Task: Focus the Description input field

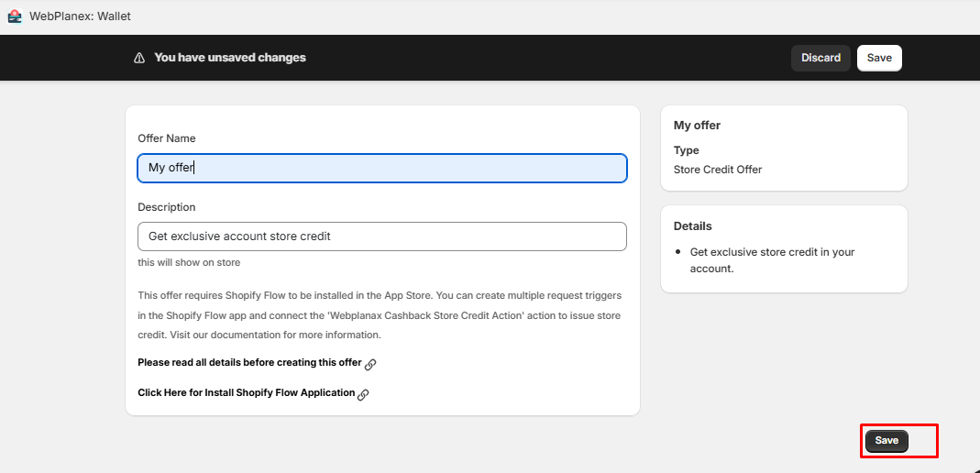Action: tap(382, 236)
